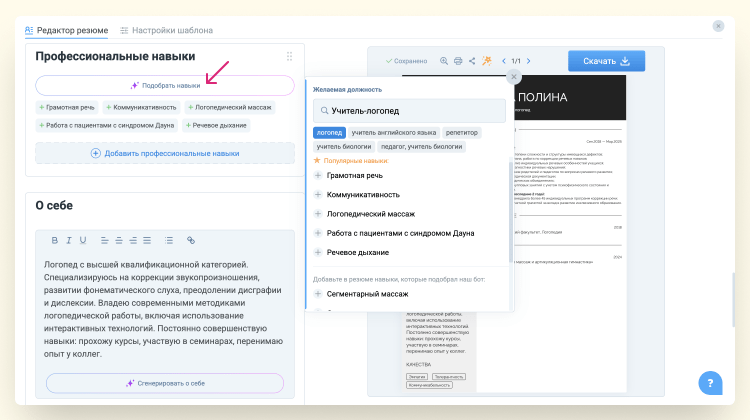Align text left
Viewport: 750px width, 420px height.
coord(104,240)
